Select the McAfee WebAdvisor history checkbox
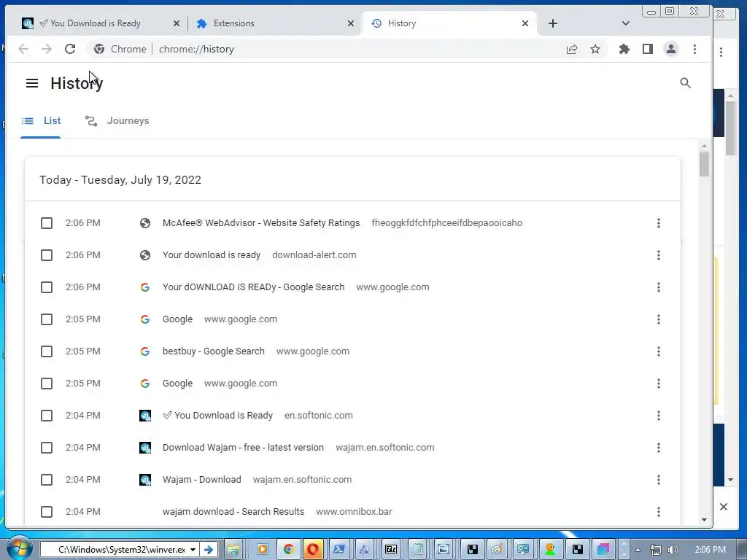Image resolution: width=747 pixels, height=560 pixels. click(x=47, y=223)
